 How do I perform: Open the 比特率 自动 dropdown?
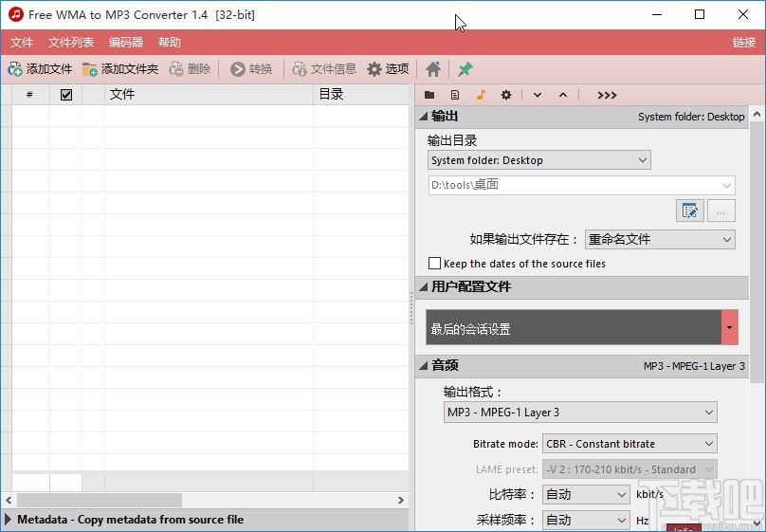[x=586, y=494]
